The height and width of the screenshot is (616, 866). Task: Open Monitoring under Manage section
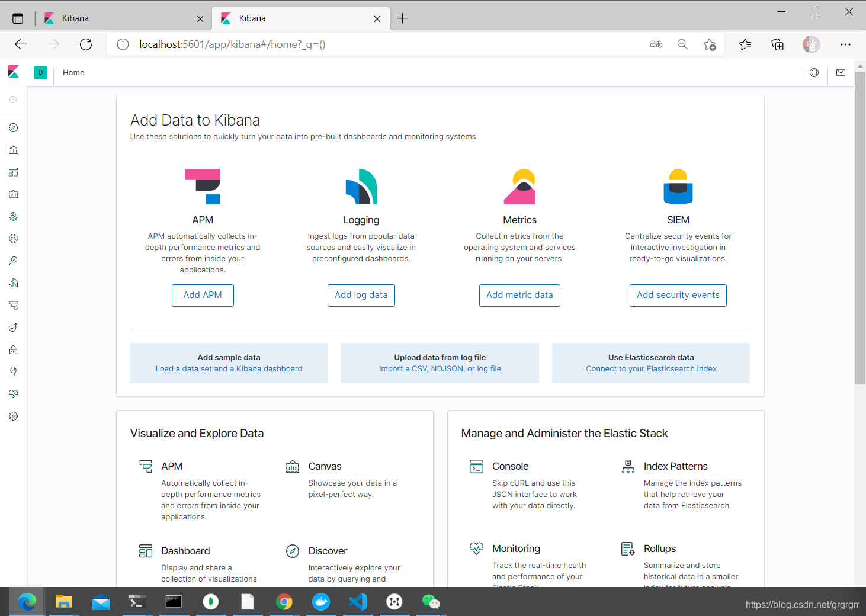click(516, 548)
